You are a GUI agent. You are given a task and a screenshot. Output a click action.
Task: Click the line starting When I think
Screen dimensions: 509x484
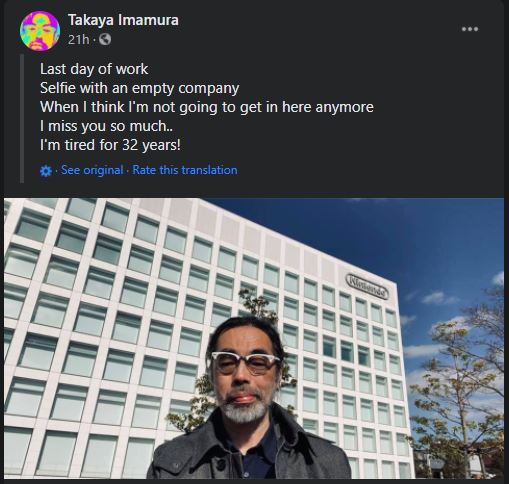coord(207,107)
